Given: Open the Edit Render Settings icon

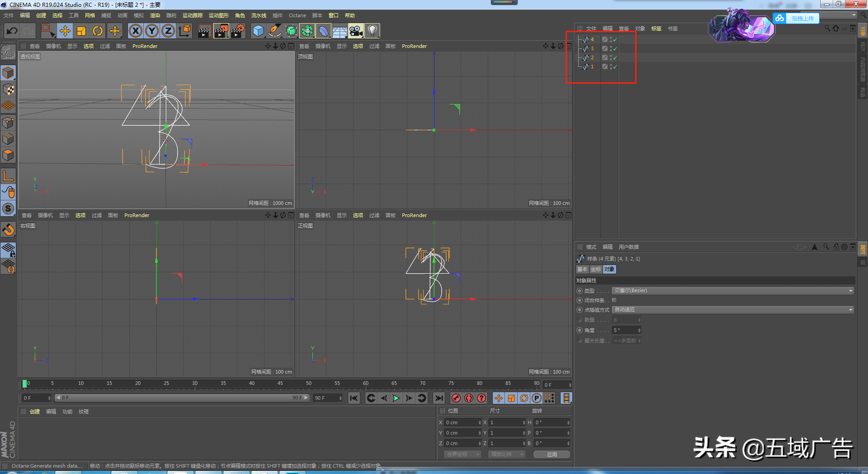Looking at the screenshot, I should click(238, 31).
